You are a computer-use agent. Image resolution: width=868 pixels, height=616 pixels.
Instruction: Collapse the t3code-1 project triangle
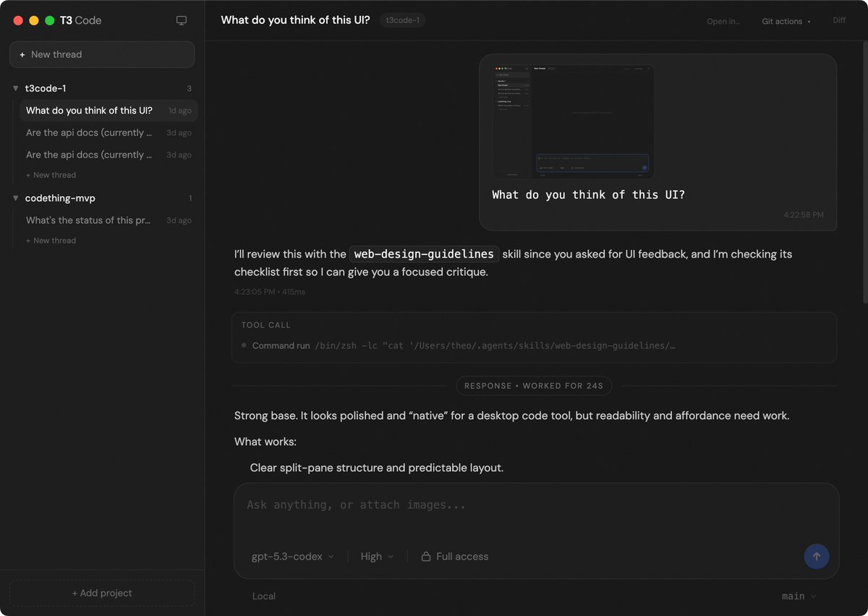click(x=16, y=88)
